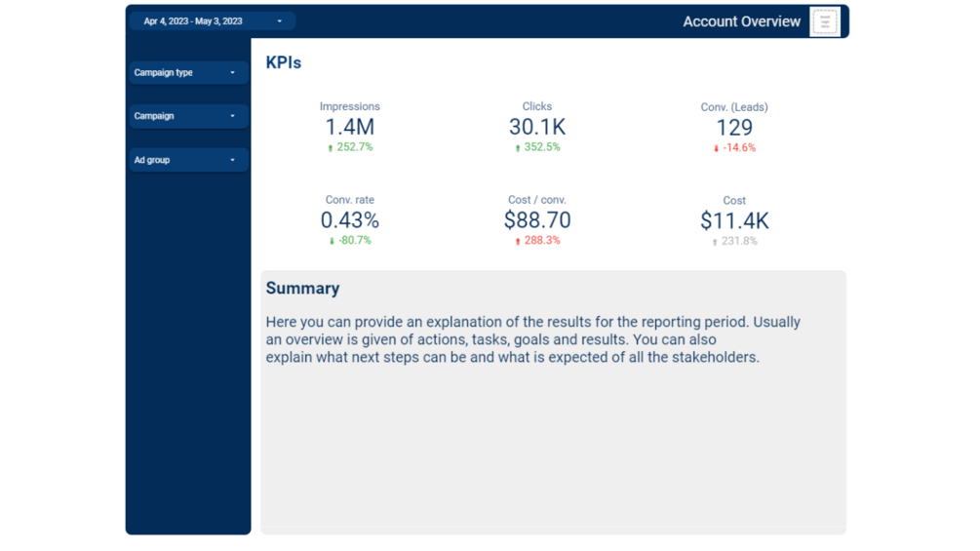The height and width of the screenshot is (551, 980).
Task: Click the Cost $11.4K scorecard value
Action: click(x=734, y=221)
